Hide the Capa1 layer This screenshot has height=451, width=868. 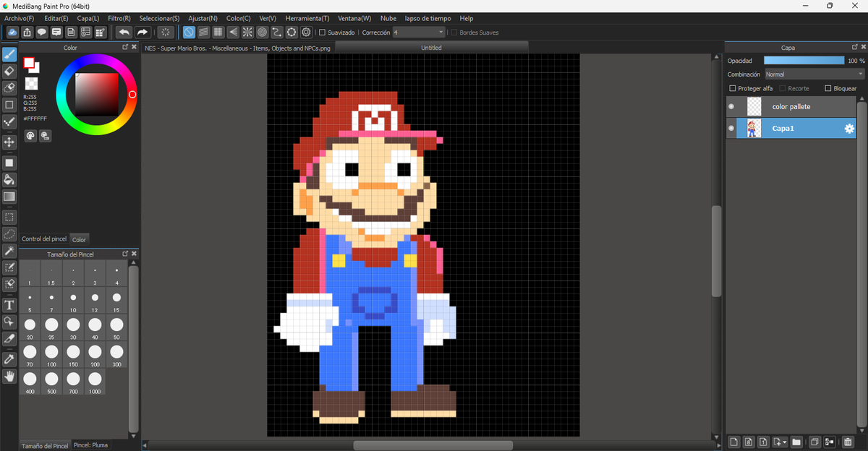tap(731, 129)
